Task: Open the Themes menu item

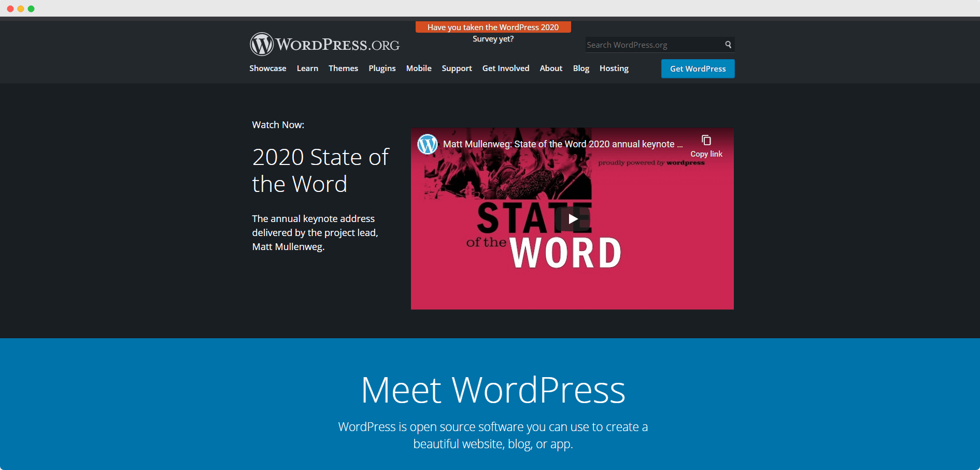Action: coord(343,68)
